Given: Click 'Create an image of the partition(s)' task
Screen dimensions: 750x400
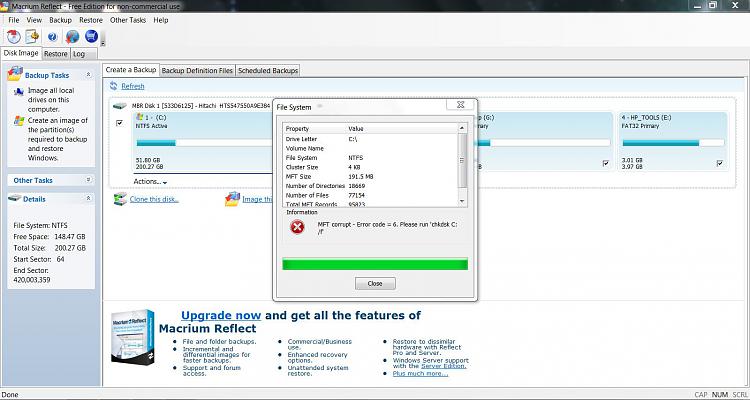Looking at the screenshot, I should (x=57, y=139).
